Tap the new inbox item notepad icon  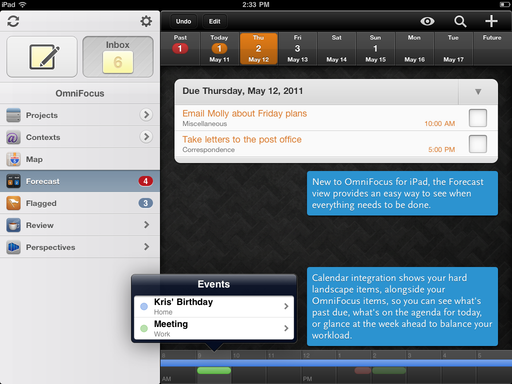pyautogui.click(x=42, y=57)
